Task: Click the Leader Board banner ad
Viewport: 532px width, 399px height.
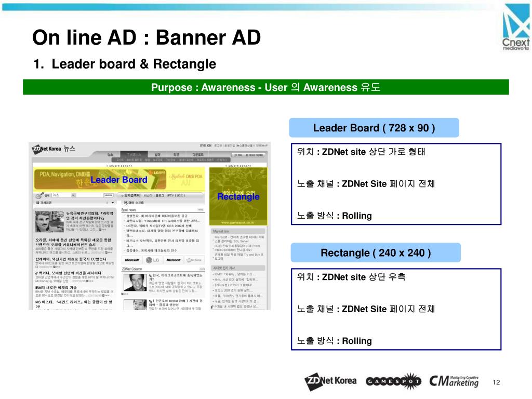Action: [x=119, y=179]
